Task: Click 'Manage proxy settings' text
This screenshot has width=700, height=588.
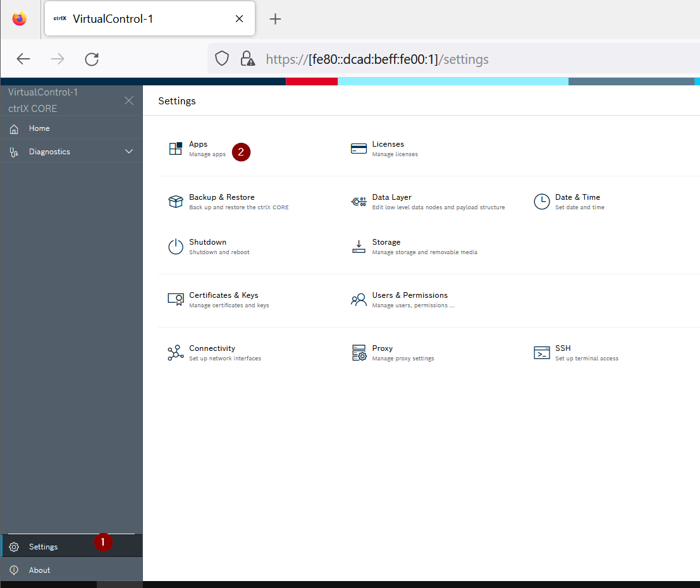Action: [403, 358]
